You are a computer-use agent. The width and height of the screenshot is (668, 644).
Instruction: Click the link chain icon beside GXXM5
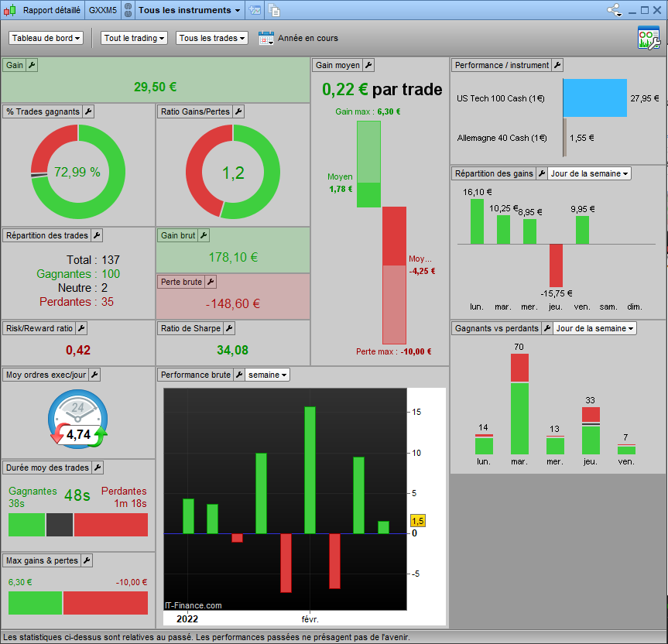click(128, 10)
